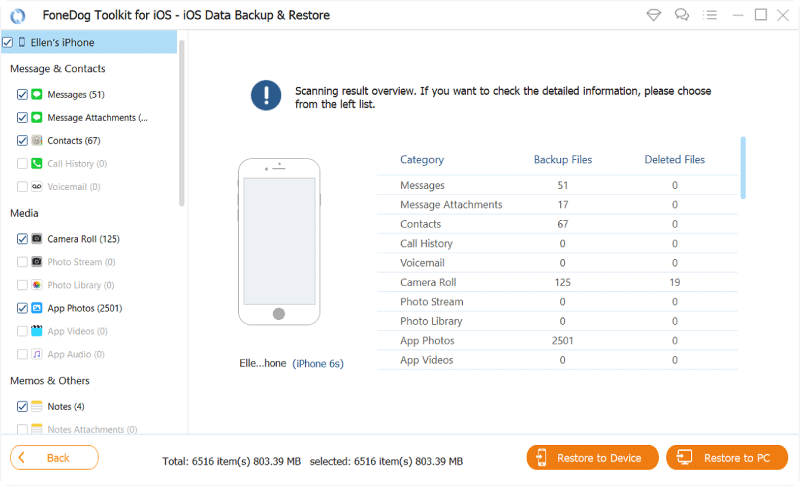
Task: Click the Restore to Device button
Action: click(x=593, y=458)
